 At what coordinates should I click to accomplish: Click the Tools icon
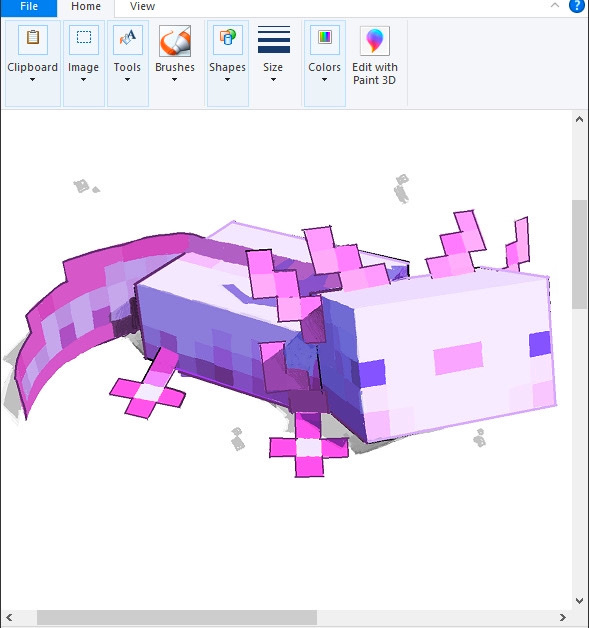click(x=128, y=39)
